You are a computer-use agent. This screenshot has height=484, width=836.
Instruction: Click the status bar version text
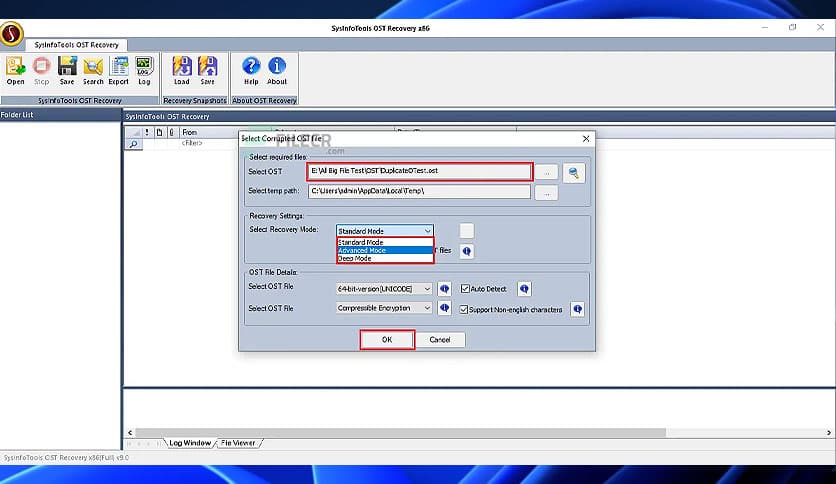pyautogui.click(x=66, y=457)
